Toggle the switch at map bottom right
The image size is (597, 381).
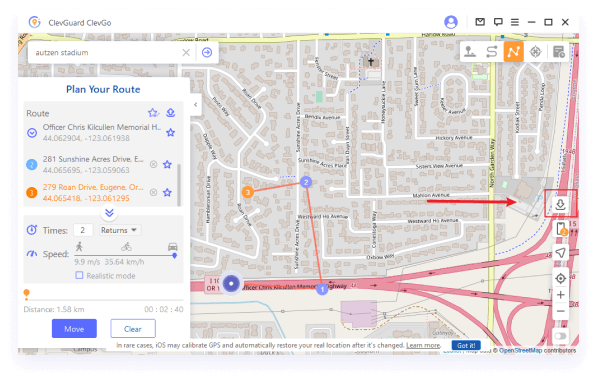coord(560,336)
